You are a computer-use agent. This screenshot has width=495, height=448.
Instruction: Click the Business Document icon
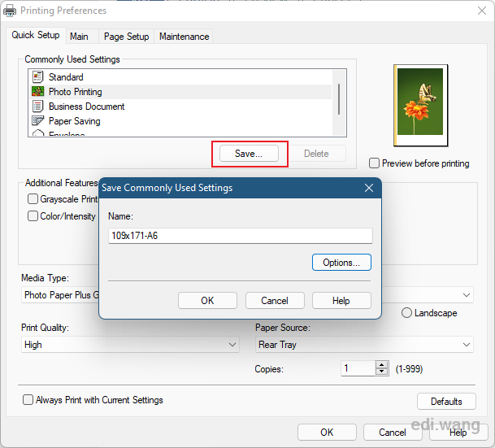[38, 107]
